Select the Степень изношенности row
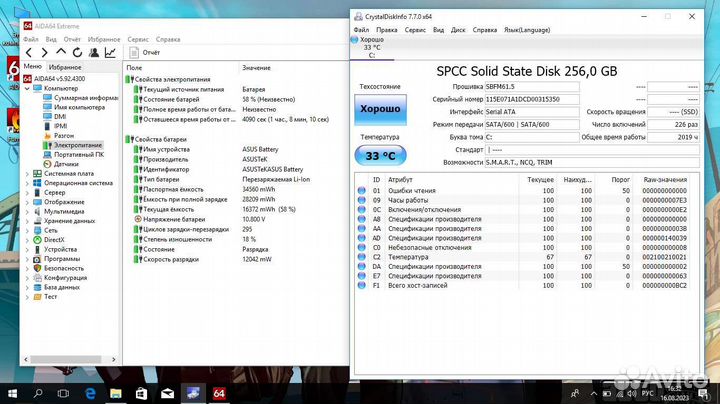 coord(236,239)
